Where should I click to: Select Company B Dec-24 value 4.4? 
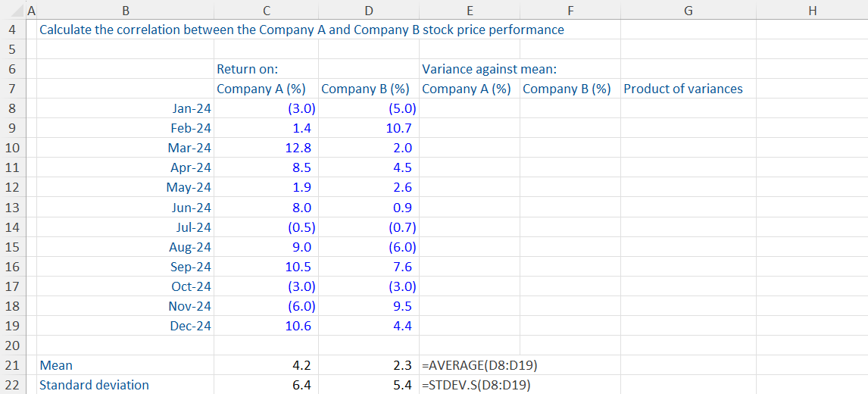(x=369, y=326)
